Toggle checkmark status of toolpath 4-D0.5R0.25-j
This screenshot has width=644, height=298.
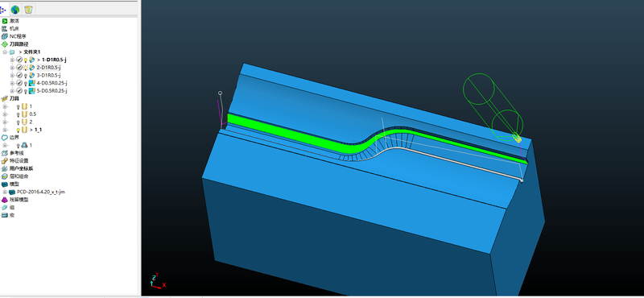pos(19,83)
